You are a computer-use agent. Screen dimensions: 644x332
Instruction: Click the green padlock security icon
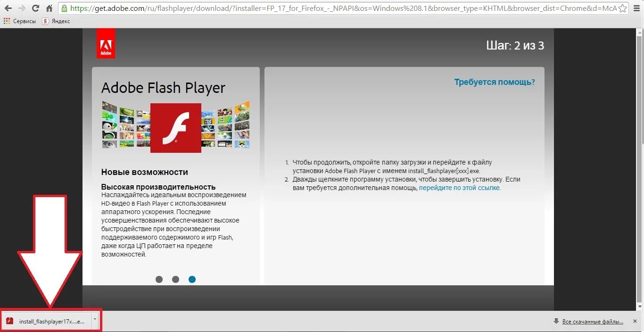click(x=65, y=8)
